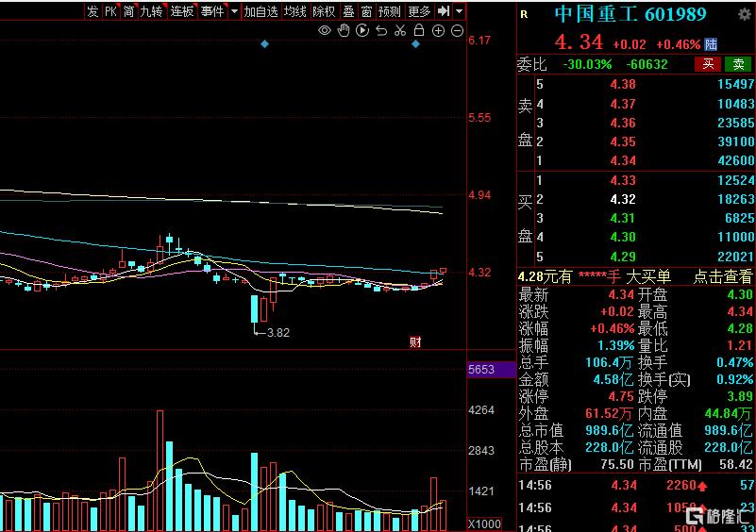The image size is (756, 532).
Task: Toggle the chart lock icon
Action: point(419,31)
